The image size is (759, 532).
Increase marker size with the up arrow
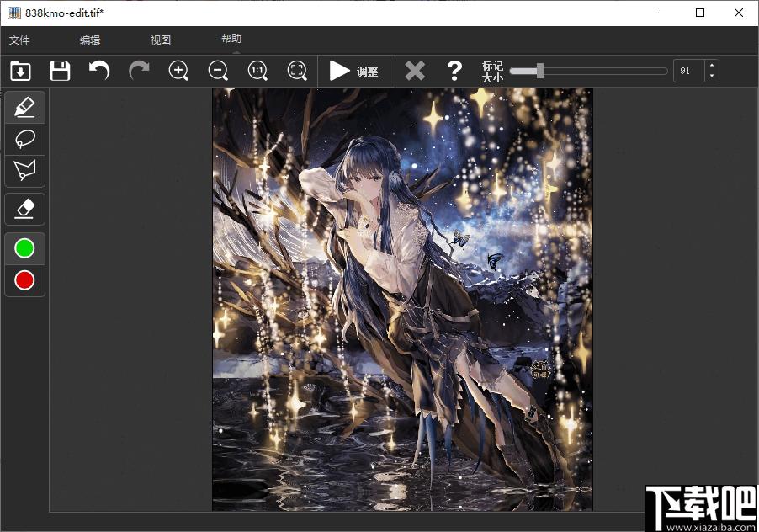[x=712, y=66]
